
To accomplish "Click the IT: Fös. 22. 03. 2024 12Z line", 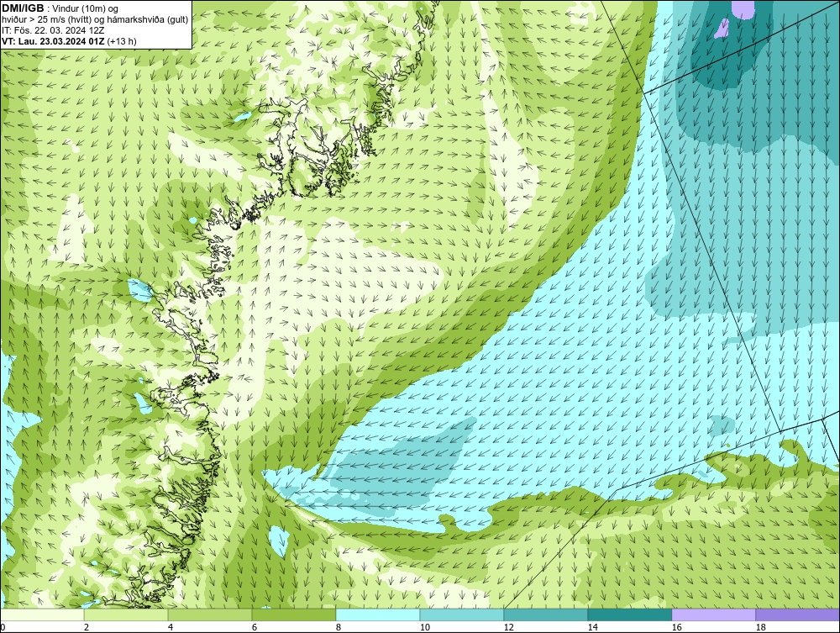I will click(53, 30).
